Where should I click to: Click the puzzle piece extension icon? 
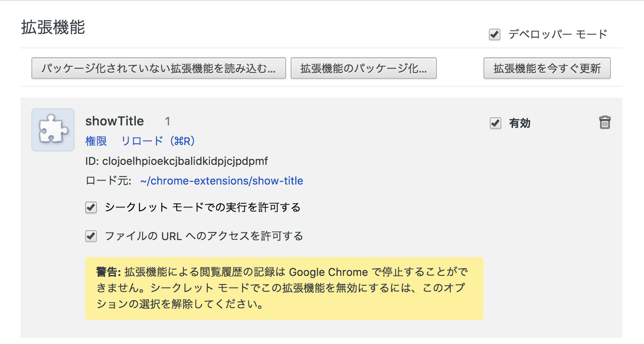pyautogui.click(x=53, y=130)
